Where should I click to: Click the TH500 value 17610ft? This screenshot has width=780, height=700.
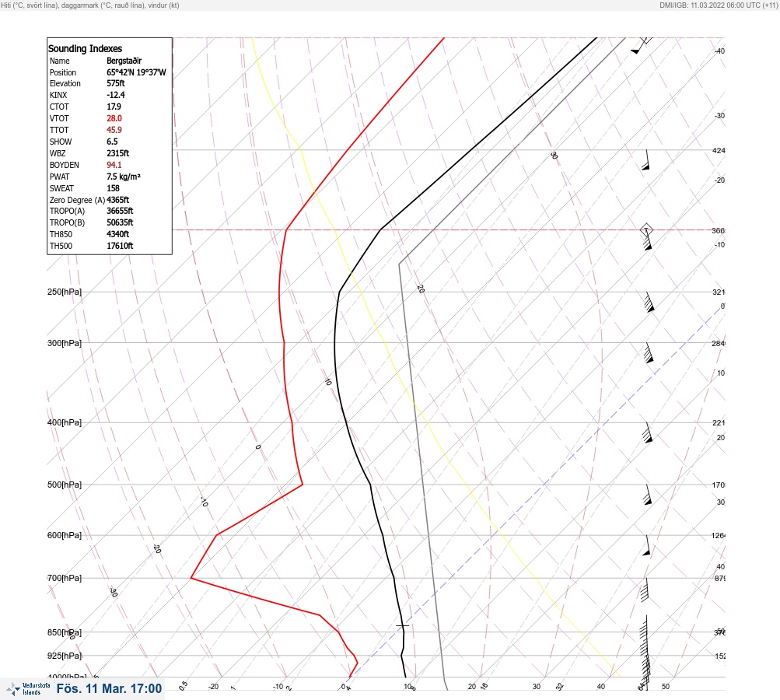120,246
